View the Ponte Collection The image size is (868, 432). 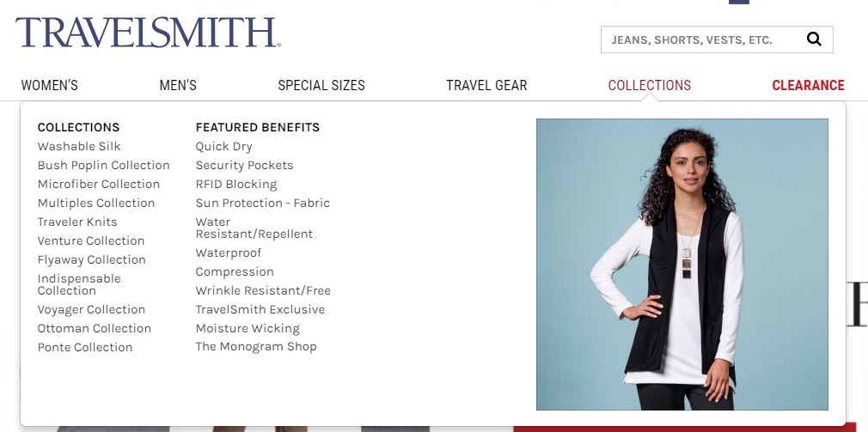pos(85,347)
